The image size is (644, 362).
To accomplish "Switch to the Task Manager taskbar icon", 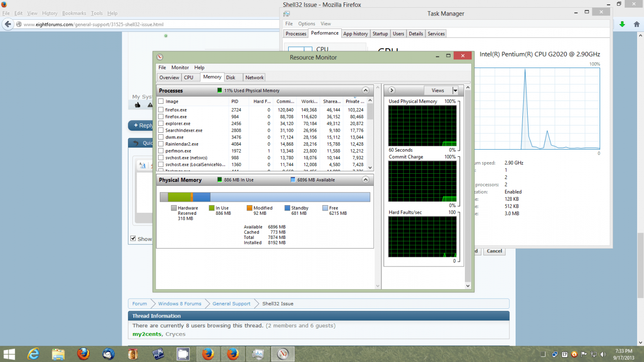I will click(258, 354).
